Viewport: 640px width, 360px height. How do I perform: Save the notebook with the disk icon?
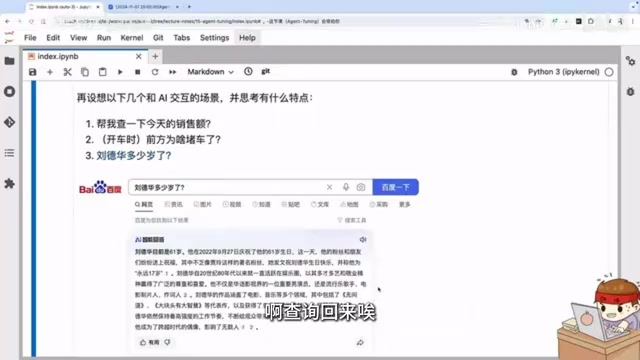point(33,72)
